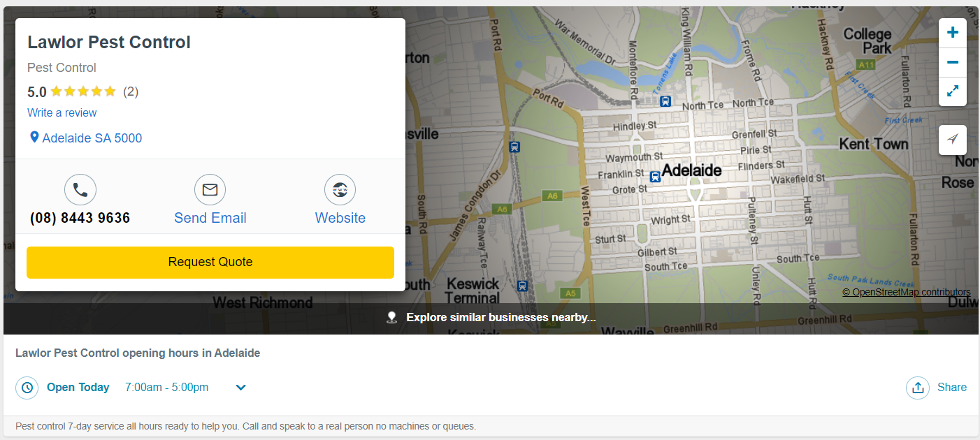Click the station marker above James Congdon Dr
This screenshot has height=440, width=980.
pos(514,147)
